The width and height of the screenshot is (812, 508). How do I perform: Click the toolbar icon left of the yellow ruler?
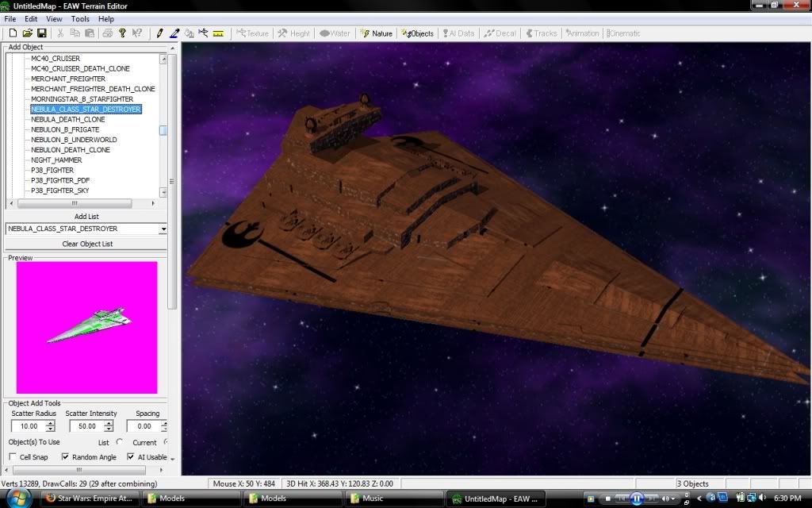[204, 33]
